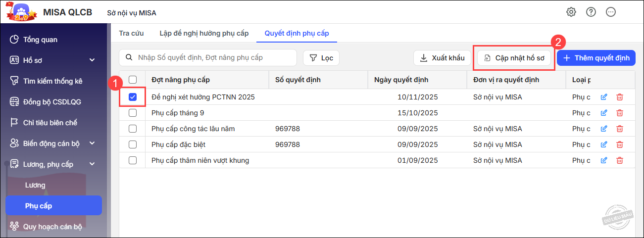
Task: Click the Thêm quyết định button
Action: (x=596, y=58)
